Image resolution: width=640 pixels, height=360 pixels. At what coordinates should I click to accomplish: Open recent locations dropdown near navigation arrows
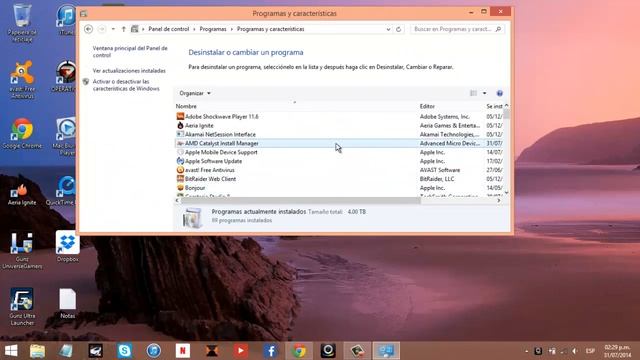pyautogui.click(x=113, y=29)
